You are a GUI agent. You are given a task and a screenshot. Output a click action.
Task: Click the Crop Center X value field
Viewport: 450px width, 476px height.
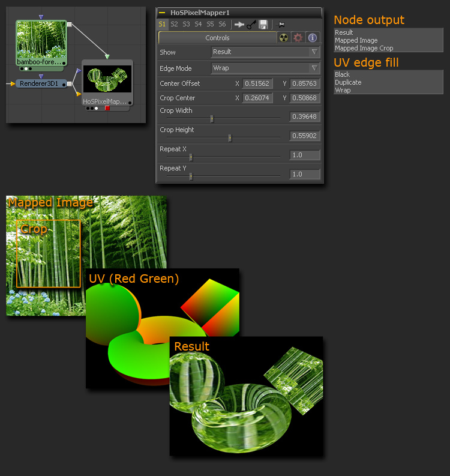[257, 98]
